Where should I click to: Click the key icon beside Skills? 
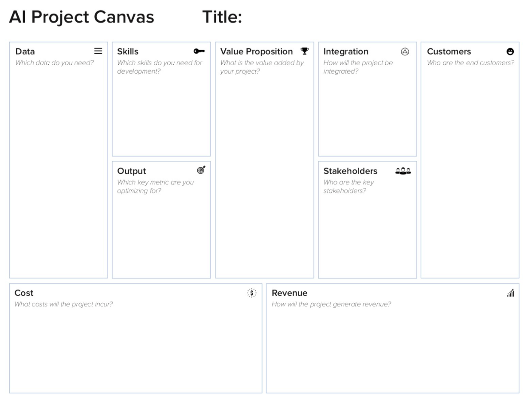[x=199, y=51]
